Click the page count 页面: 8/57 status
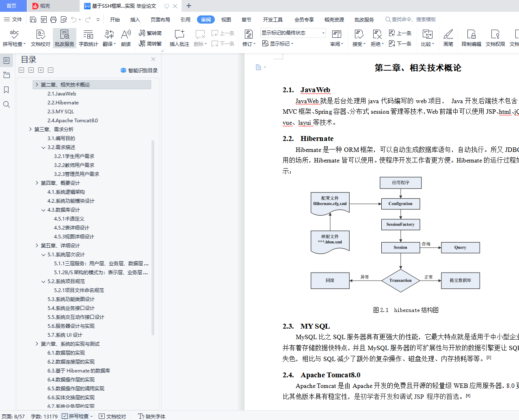The height and width of the screenshot is (420, 519). 13,416
